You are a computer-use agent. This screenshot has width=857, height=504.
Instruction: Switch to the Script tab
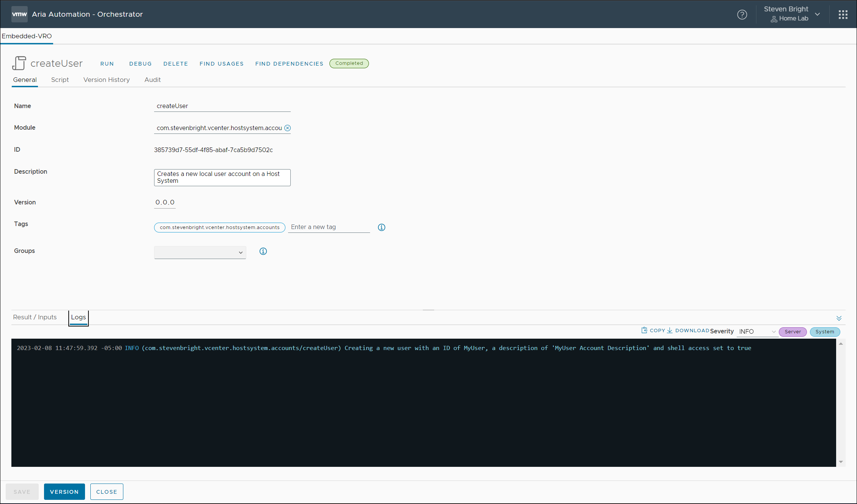tap(60, 80)
